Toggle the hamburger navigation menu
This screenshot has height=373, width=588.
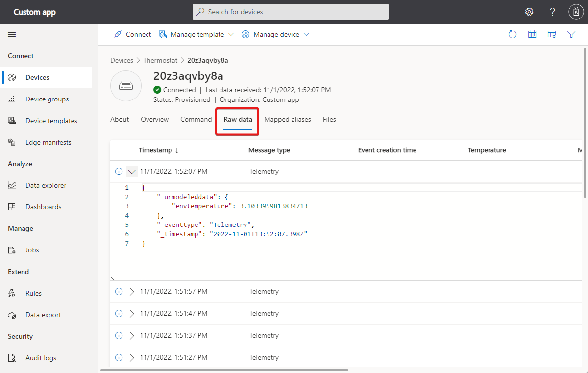click(x=12, y=34)
